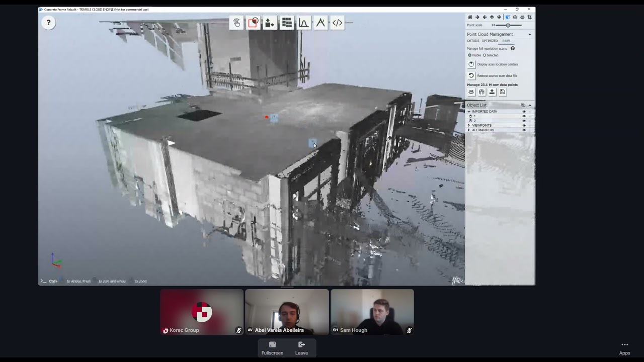
Task: Open the Apps menu
Action: 624,348
